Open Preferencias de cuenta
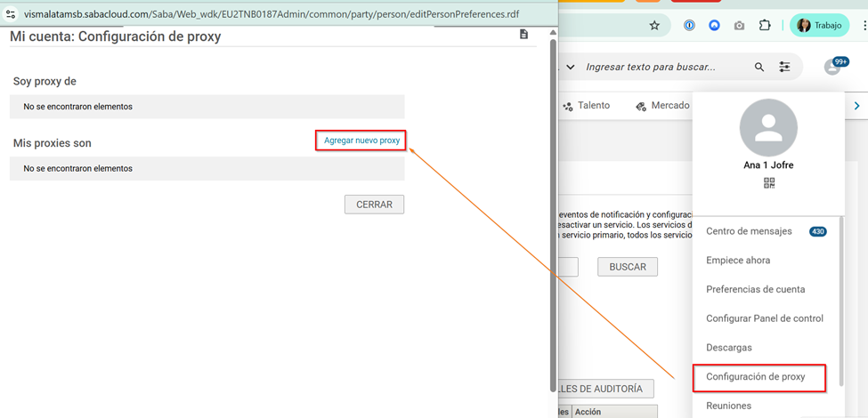The height and width of the screenshot is (418, 868). pos(756,289)
